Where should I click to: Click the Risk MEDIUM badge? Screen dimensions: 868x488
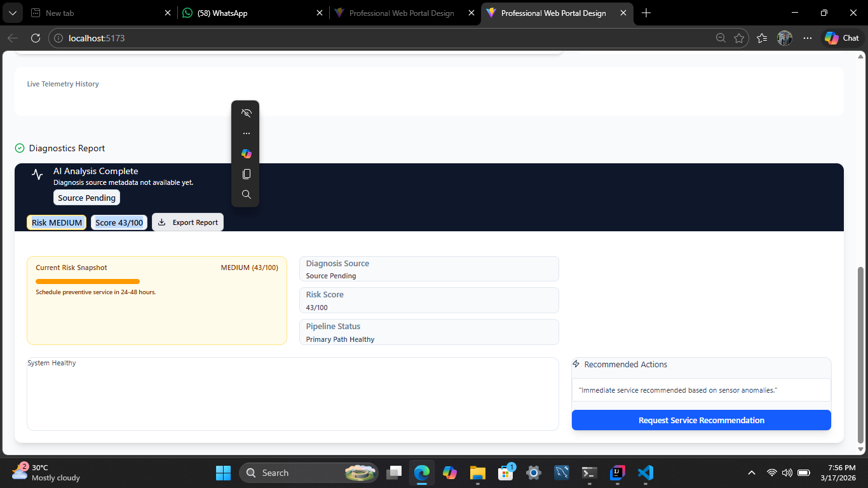(57, 222)
